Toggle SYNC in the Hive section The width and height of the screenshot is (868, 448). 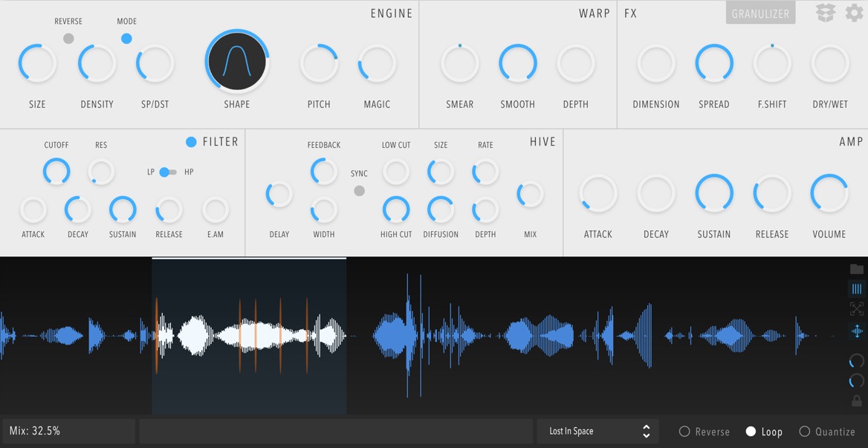click(x=360, y=190)
